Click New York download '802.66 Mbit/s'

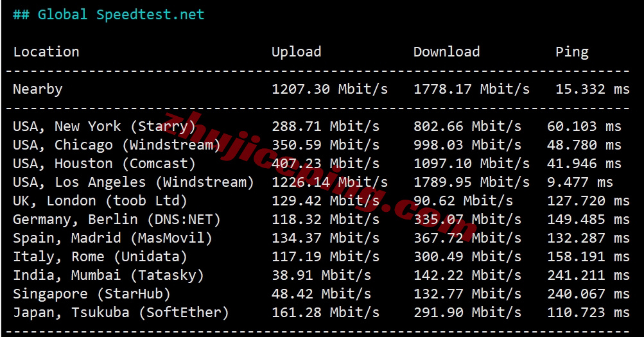point(467,126)
